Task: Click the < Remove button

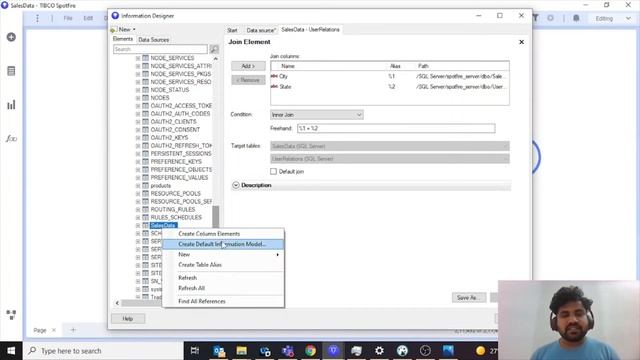Action: pyautogui.click(x=248, y=80)
